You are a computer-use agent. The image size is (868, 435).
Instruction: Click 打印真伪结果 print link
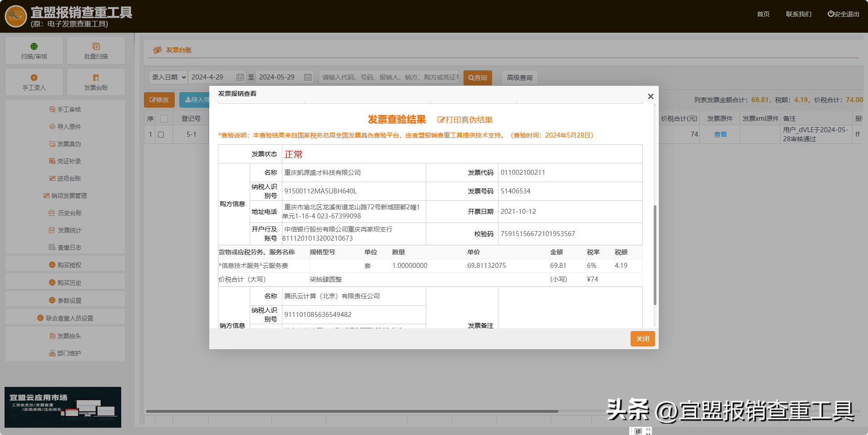[465, 120]
